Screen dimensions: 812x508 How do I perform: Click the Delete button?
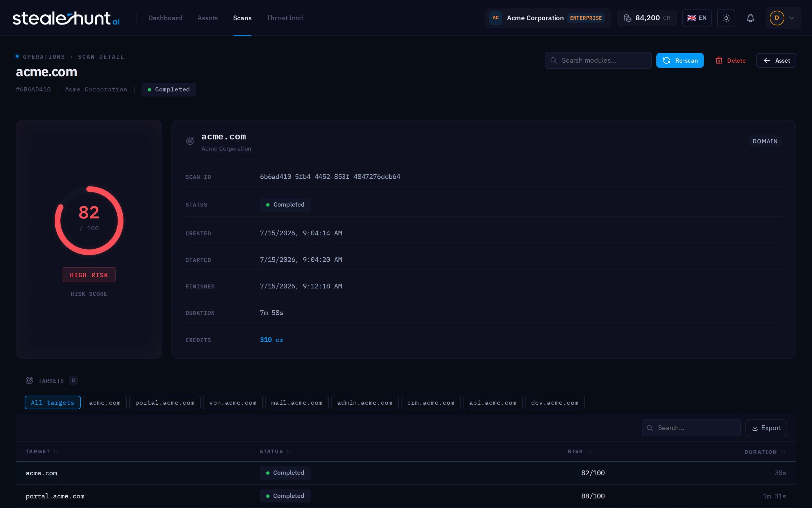tap(730, 60)
